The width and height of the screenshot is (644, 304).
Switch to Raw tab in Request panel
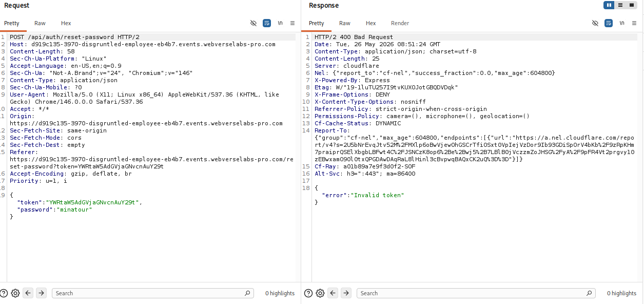tap(40, 23)
